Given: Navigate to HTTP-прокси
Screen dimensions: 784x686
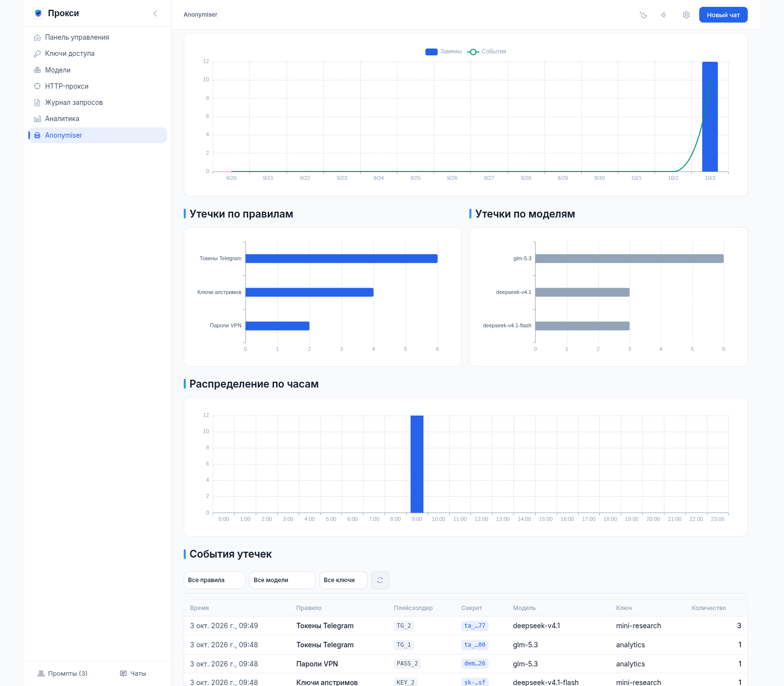Looking at the screenshot, I should tap(98, 86).
